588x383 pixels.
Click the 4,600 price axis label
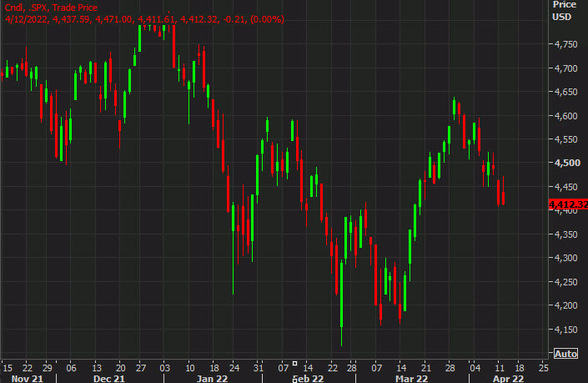(565, 116)
